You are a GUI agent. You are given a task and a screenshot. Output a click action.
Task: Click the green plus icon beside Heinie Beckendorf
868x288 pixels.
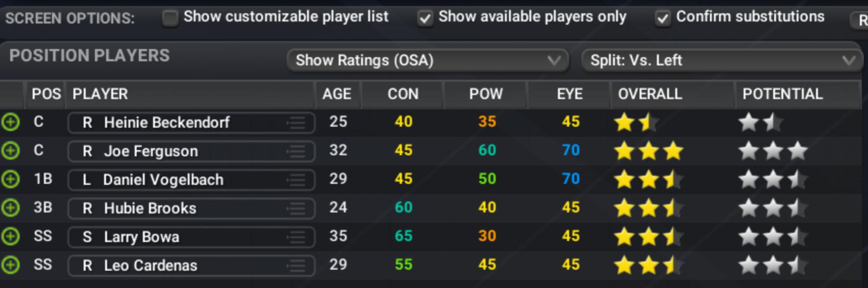(11, 123)
